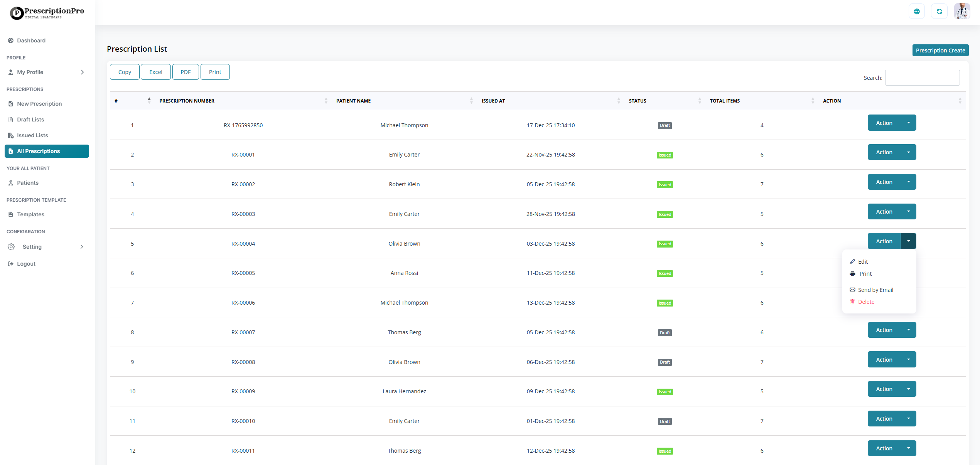980x465 pixels.
Task: Open the doctor profile avatar
Action: coord(962,12)
